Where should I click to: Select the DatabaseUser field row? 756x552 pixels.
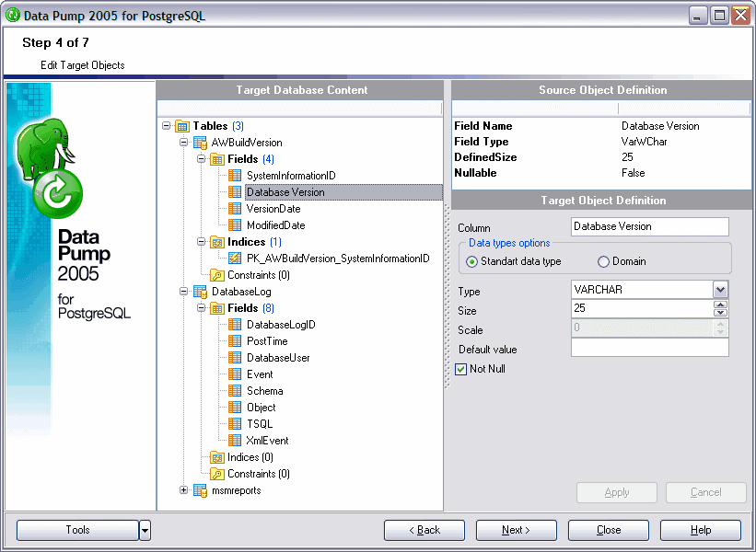(x=278, y=358)
